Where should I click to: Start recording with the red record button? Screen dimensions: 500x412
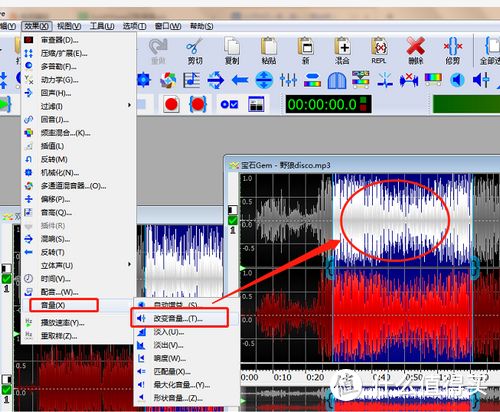[171, 104]
